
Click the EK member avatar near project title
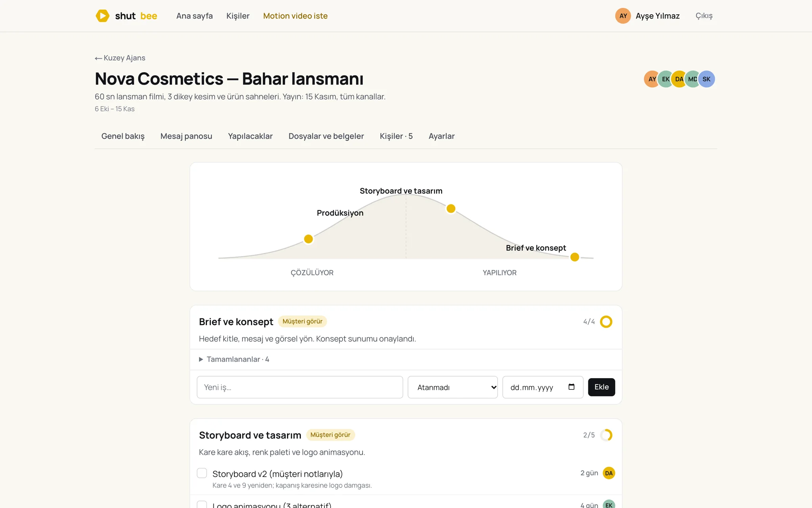(666, 79)
